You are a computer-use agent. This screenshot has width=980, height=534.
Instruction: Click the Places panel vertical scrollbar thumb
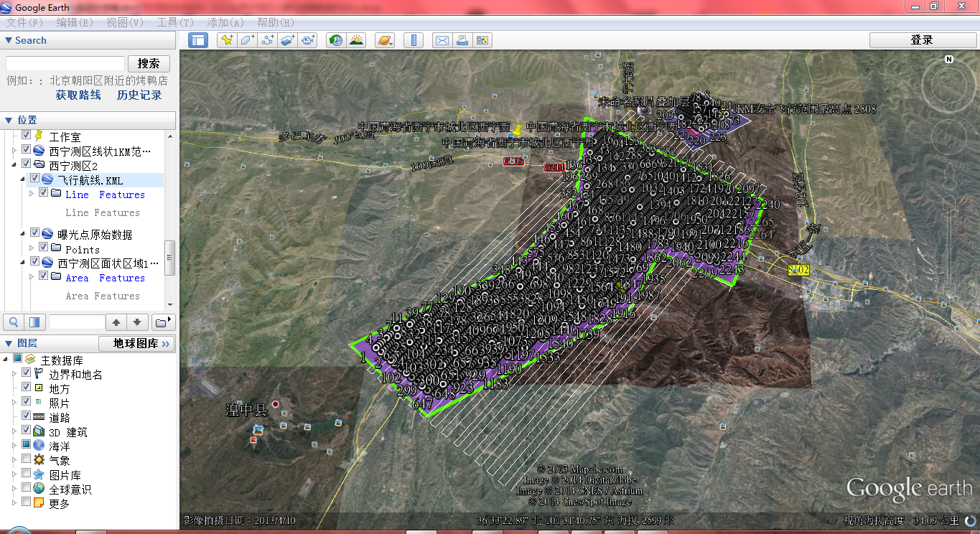(170, 258)
